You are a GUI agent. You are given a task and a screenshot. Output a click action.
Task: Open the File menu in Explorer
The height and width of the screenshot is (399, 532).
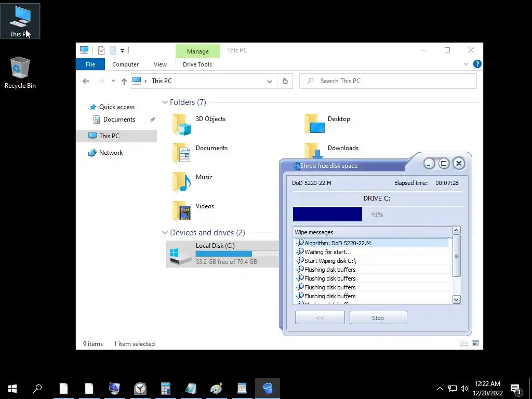pos(90,64)
